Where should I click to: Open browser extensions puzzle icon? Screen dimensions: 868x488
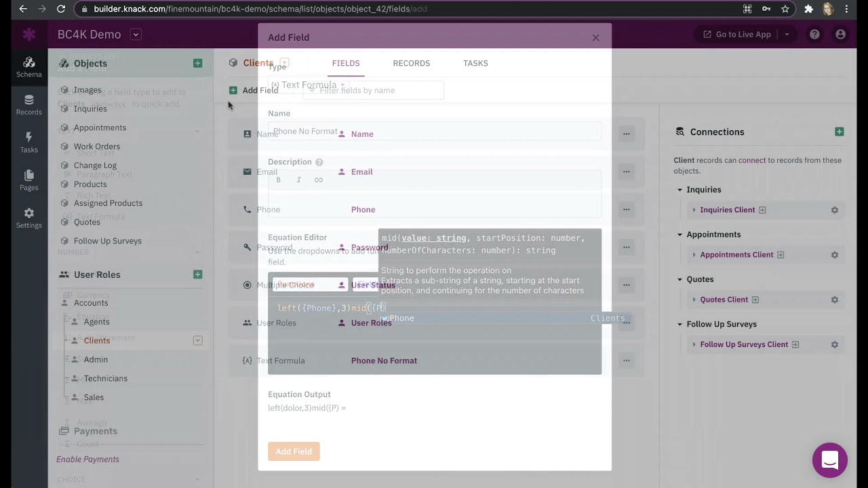(808, 9)
